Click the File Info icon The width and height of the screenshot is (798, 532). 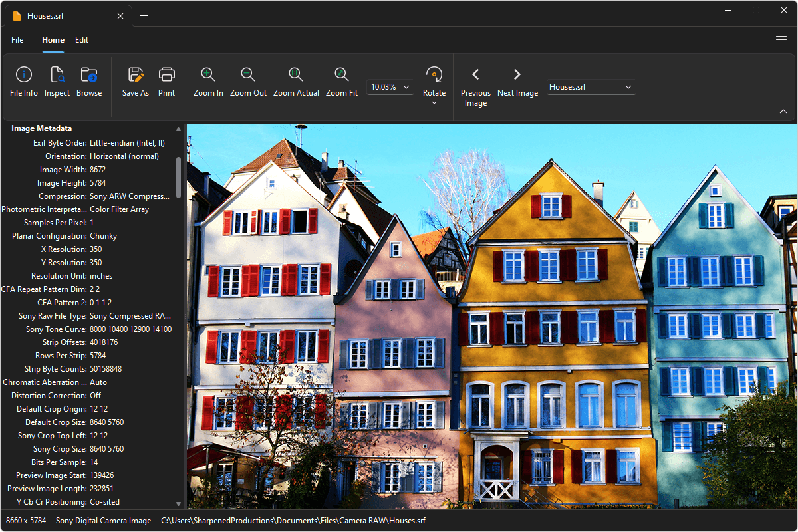(x=23, y=81)
